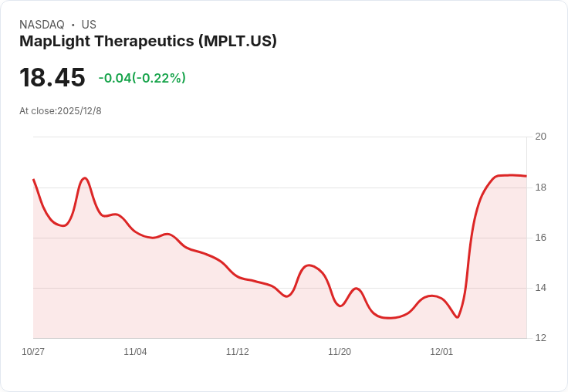Click the right end of the price line
This screenshot has height=392, width=568.
coord(526,176)
